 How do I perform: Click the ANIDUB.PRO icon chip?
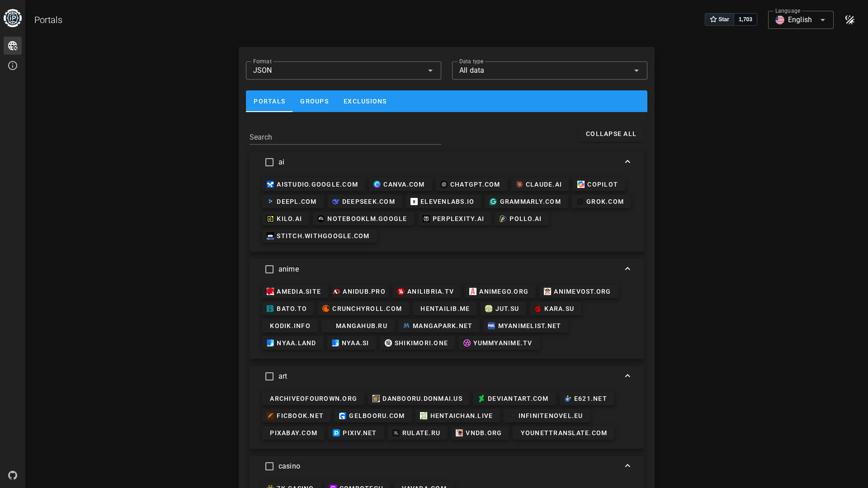click(360, 291)
